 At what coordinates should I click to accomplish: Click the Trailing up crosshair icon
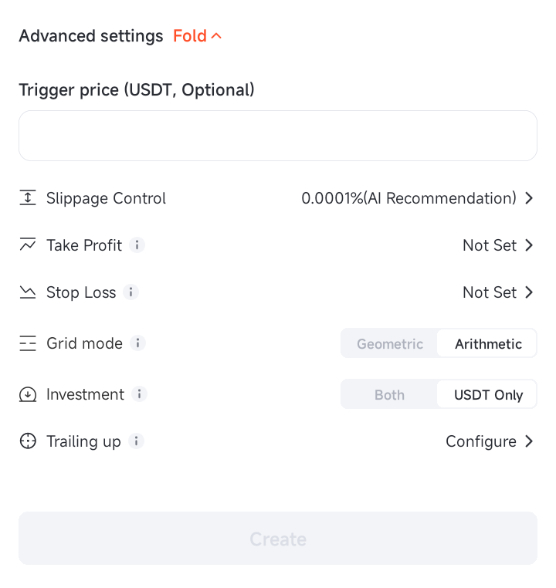coord(27,441)
